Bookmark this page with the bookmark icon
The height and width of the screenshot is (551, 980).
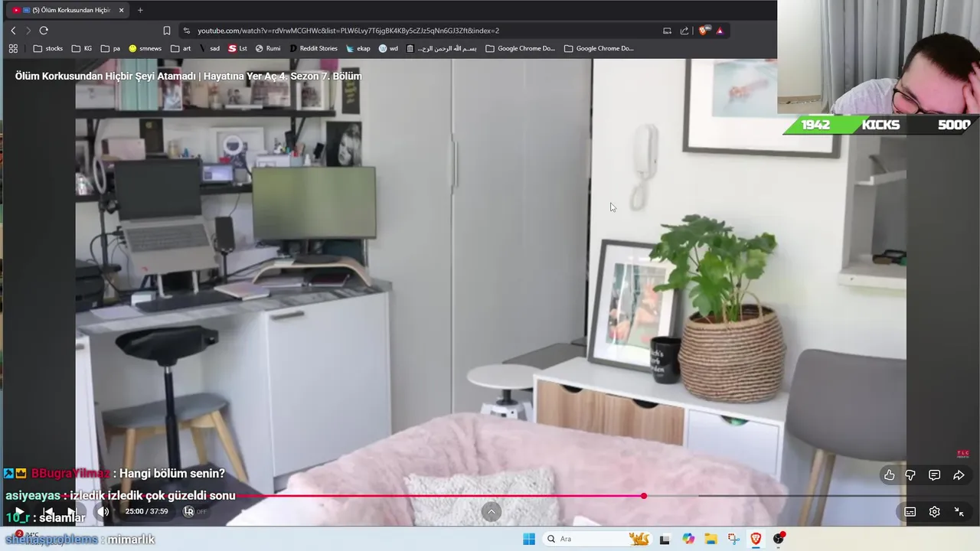[167, 31]
